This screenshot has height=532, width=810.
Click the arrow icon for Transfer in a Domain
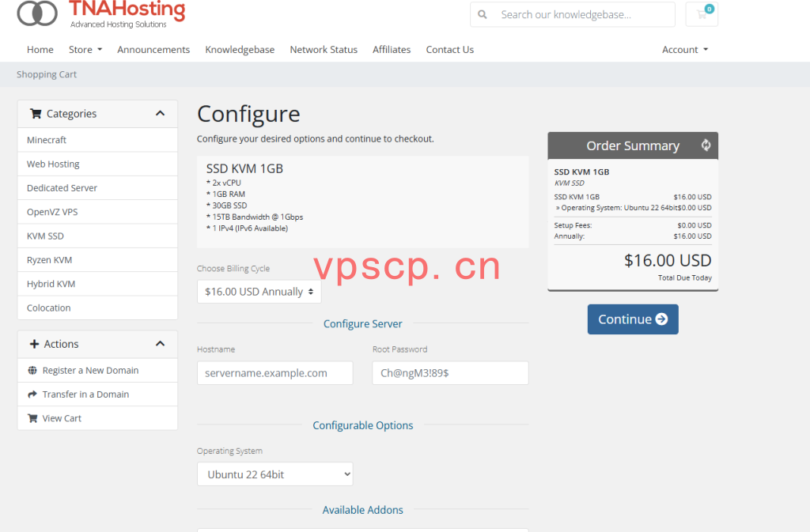click(32, 394)
